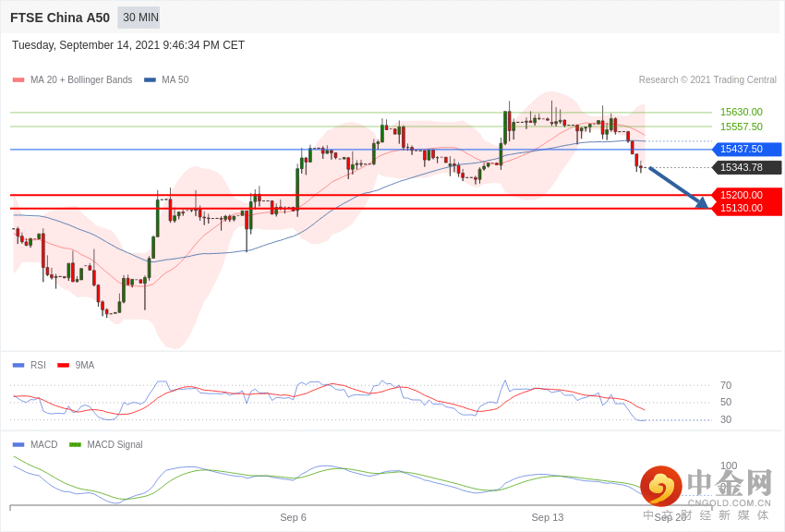Click the MA 50 blue legend swatch
Screen dimensions: 785x532
151,79
